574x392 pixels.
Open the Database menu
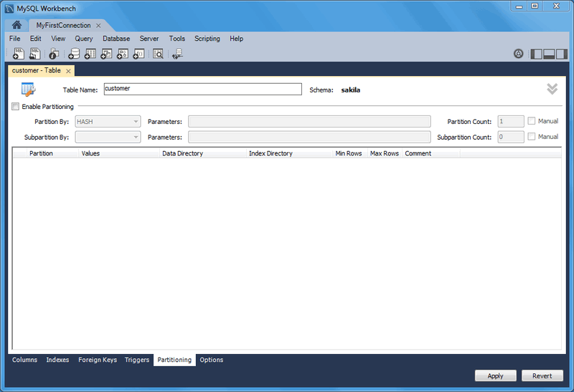(x=116, y=39)
